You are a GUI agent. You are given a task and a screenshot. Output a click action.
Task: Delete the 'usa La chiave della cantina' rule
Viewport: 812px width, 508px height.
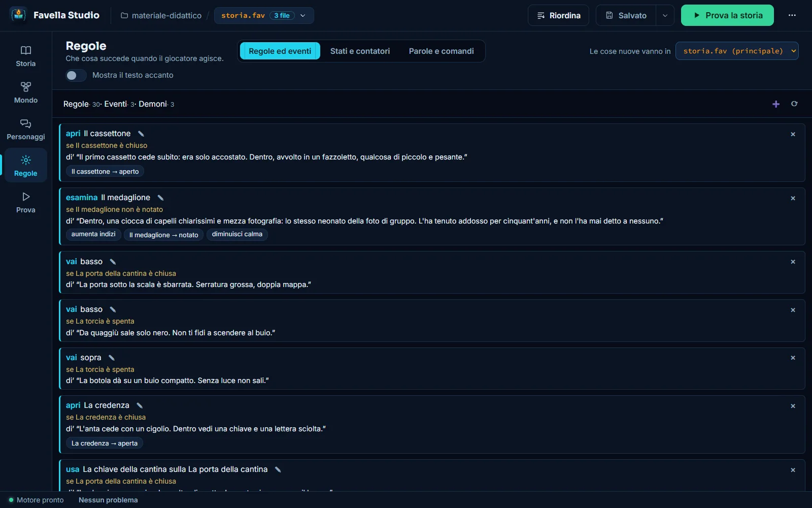click(x=793, y=470)
